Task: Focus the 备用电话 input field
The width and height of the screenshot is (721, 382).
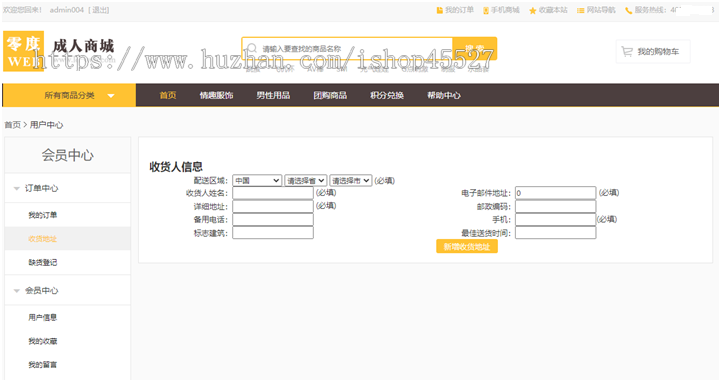Action: tap(273, 220)
